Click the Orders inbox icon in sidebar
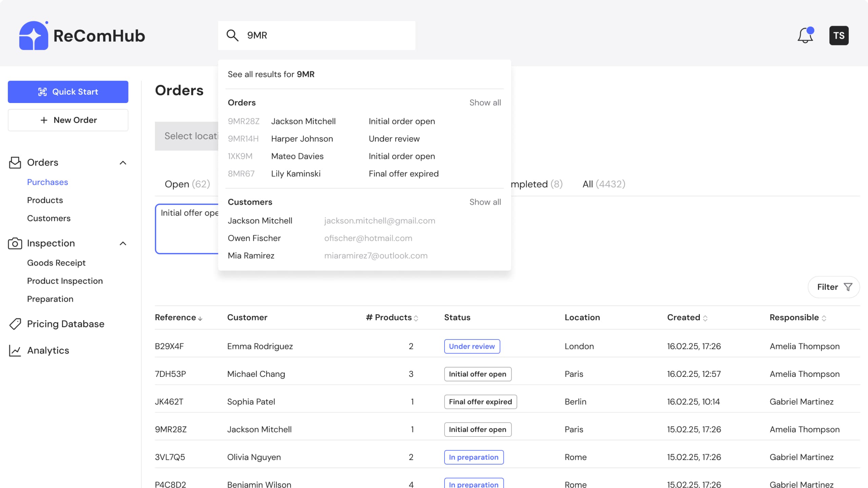This screenshot has height=488, width=868. 15,162
